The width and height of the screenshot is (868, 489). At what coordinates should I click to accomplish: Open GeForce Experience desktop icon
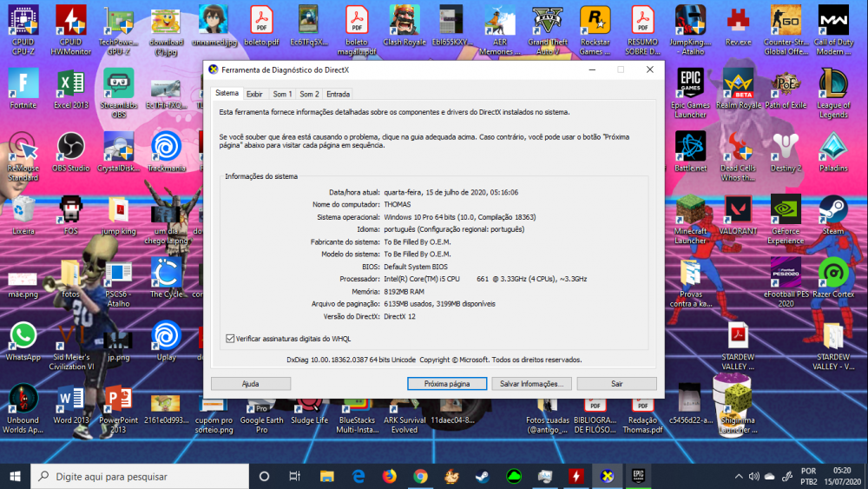[x=786, y=219]
